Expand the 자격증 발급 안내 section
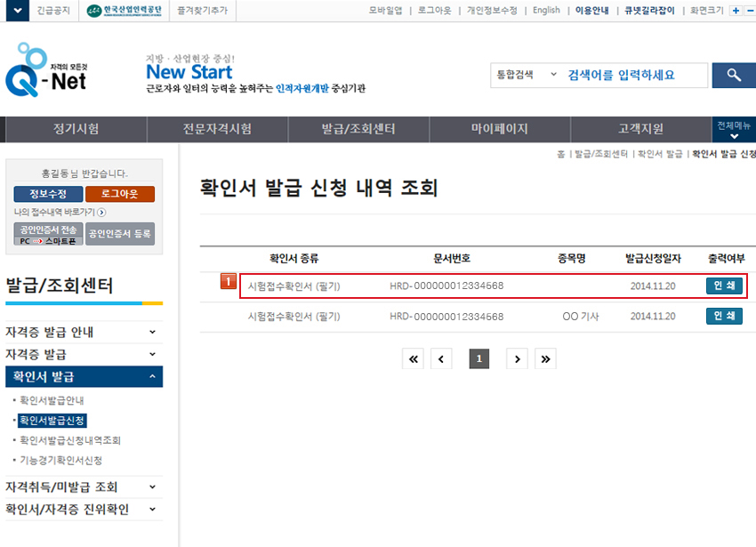Image resolution: width=756 pixels, height=547 pixels. (152, 333)
